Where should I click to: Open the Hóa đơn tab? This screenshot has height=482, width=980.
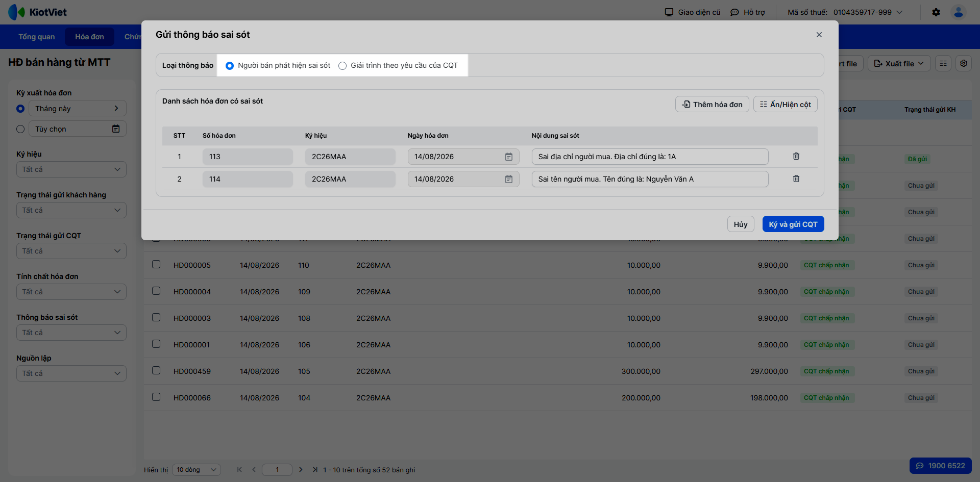tap(89, 37)
